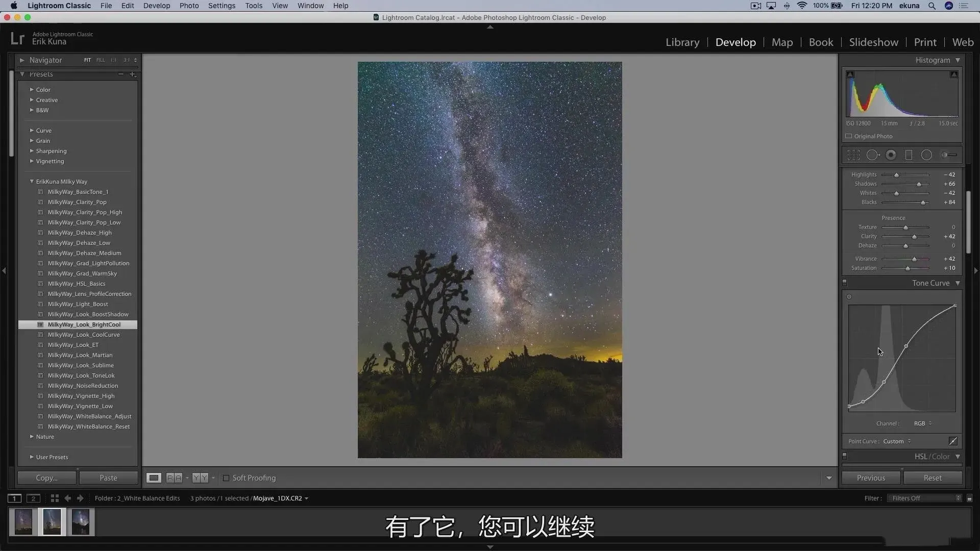
Task: Click the Lr logo identity plate
Action: pos(17,38)
